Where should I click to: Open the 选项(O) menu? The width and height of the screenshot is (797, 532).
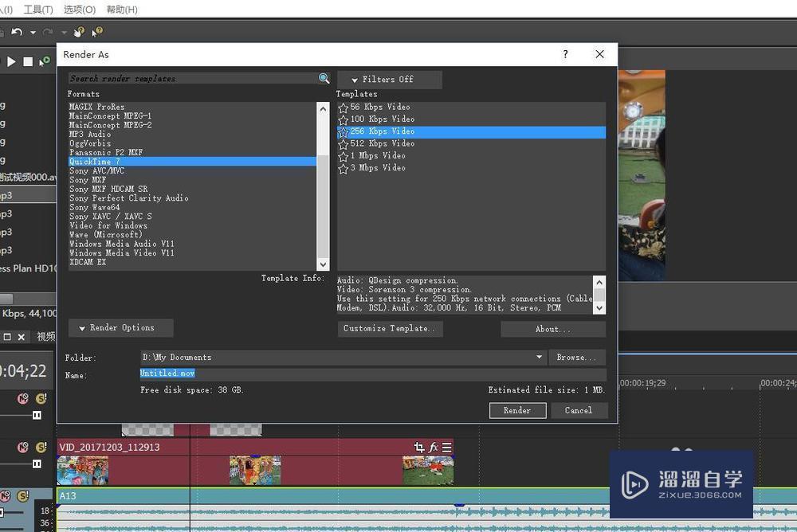[79, 10]
